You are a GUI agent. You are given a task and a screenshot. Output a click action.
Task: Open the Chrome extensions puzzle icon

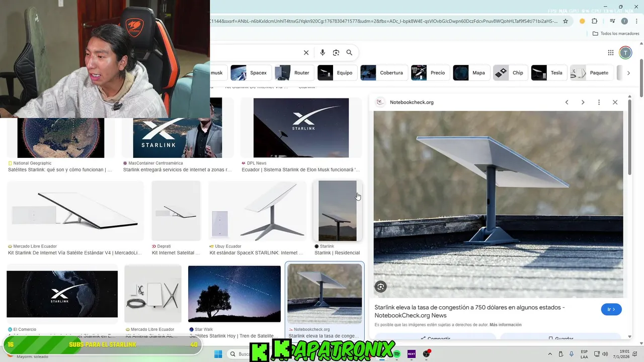point(595,21)
